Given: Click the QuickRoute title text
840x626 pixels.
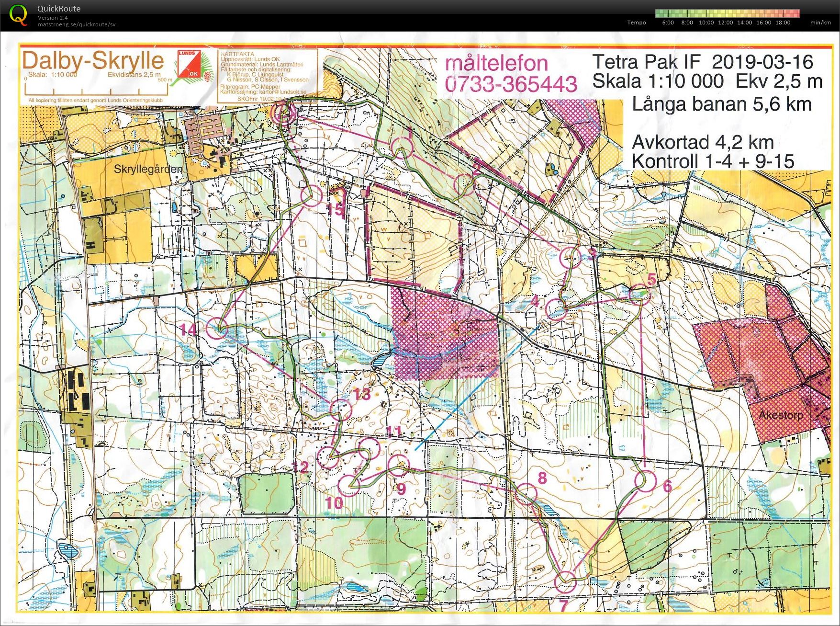Looking at the screenshot, I should 59,9.
